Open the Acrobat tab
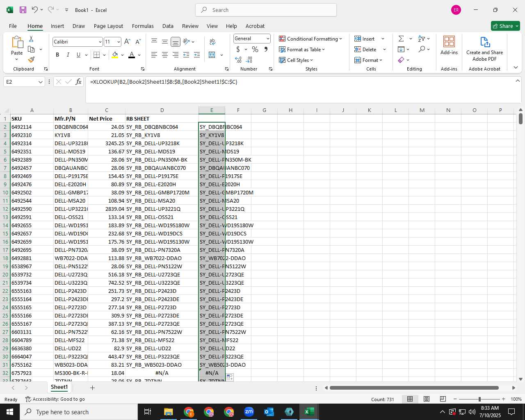 [255, 26]
